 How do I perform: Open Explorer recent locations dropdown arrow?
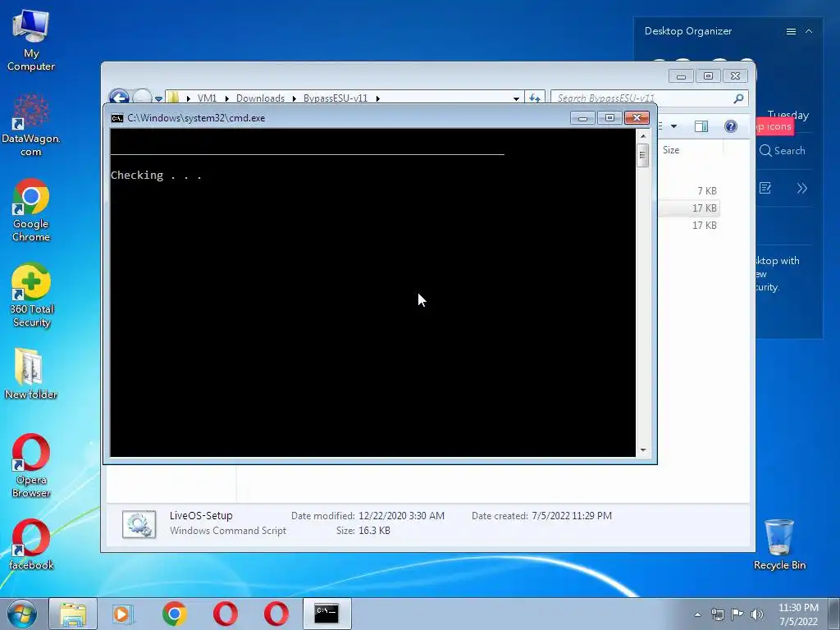tap(158, 98)
